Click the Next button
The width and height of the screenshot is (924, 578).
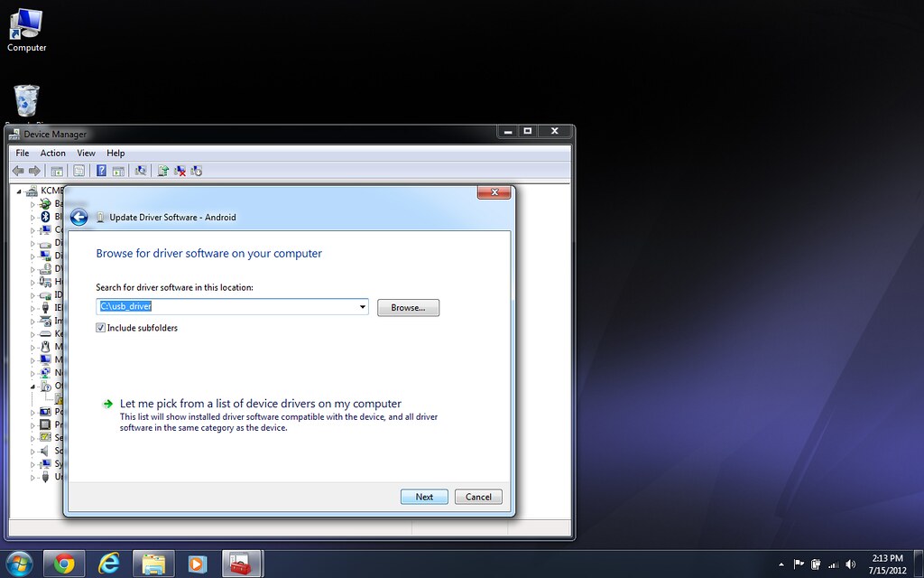click(424, 497)
